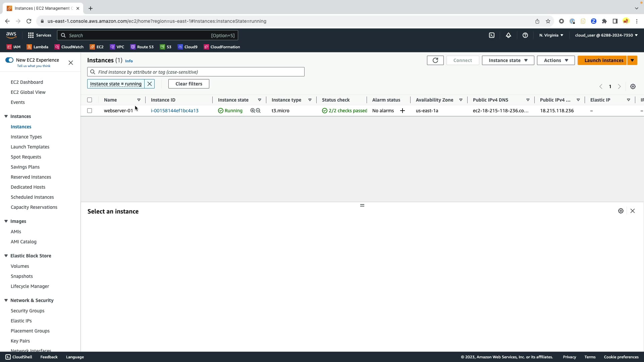Image resolution: width=644 pixels, height=362 pixels.
Task: Tick the select-all instances header checkbox
Action: pyautogui.click(x=90, y=100)
